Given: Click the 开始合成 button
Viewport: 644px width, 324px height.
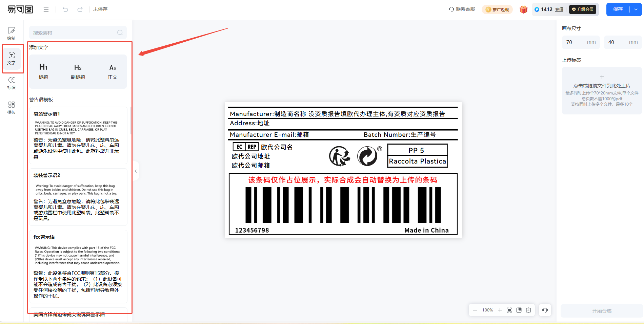Looking at the screenshot, I should [x=602, y=310].
